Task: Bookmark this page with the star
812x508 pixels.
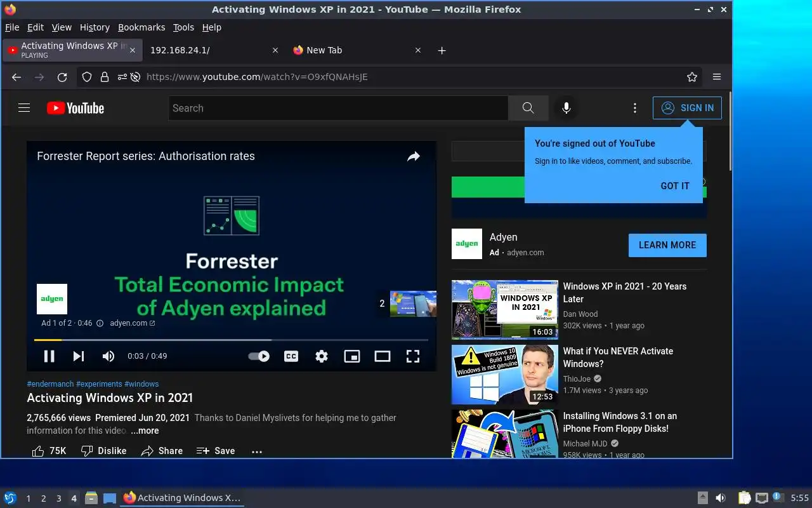Action: click(692, 77)
